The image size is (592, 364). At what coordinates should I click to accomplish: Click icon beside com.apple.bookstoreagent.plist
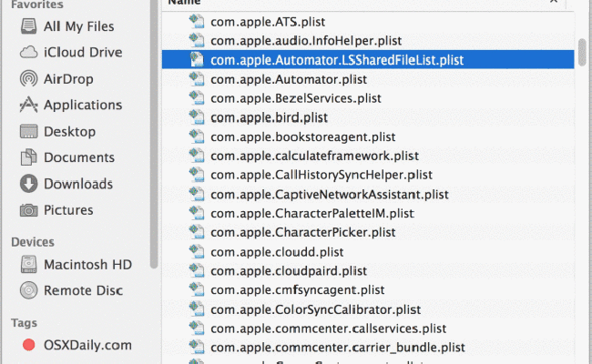click(197, 136)
